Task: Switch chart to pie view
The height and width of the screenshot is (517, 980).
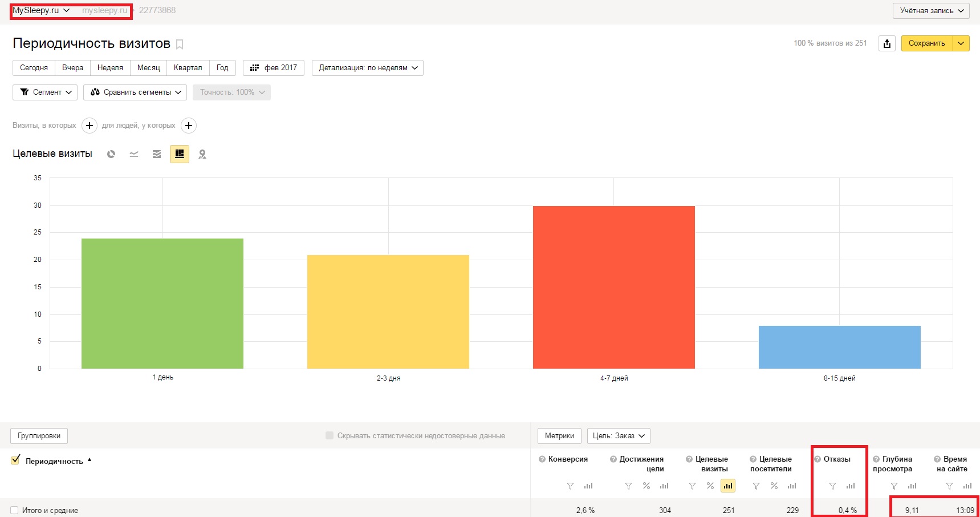Action: (111, 154)
